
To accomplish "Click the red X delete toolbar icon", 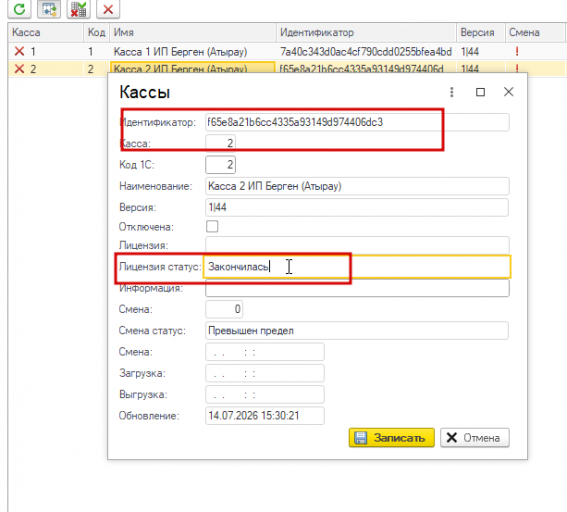I will [x=108, y=9].
